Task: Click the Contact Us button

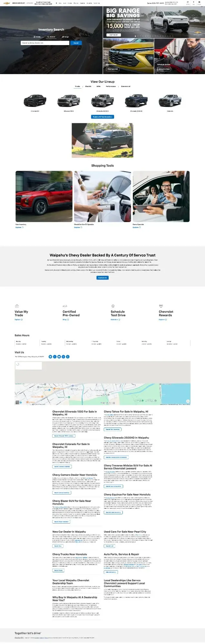Action: [102, 278]
